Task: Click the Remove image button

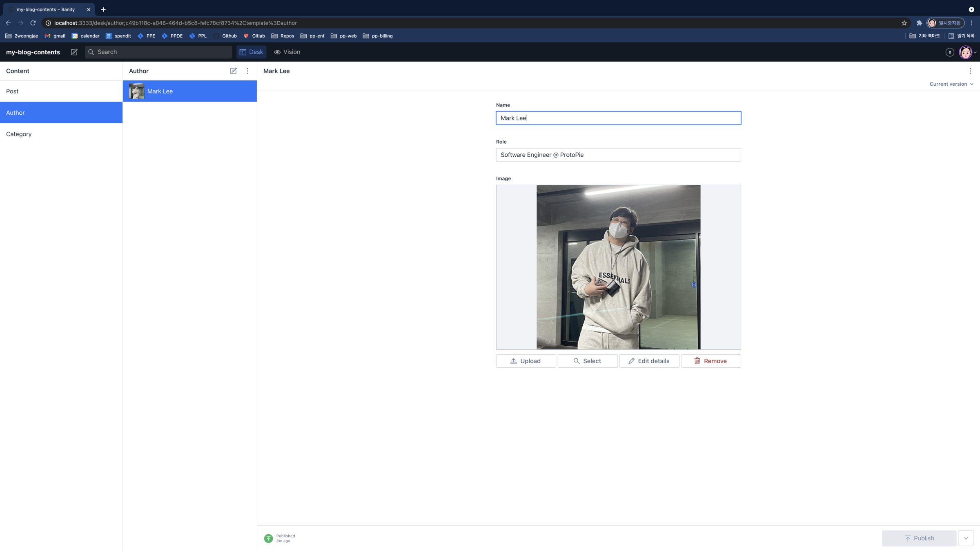Action: pos(710,361)
